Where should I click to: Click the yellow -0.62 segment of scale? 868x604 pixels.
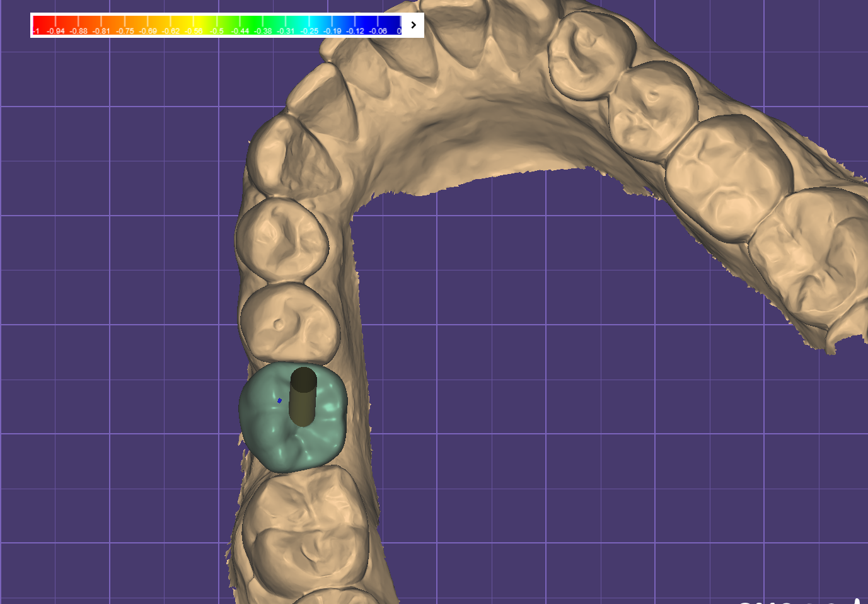click(x=171, y=25)
